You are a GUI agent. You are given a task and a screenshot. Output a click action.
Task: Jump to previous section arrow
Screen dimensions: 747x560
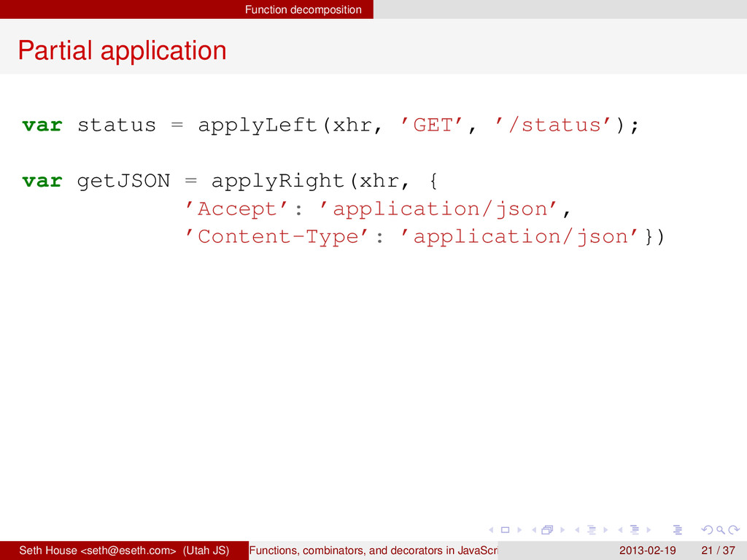pos(620,529)
